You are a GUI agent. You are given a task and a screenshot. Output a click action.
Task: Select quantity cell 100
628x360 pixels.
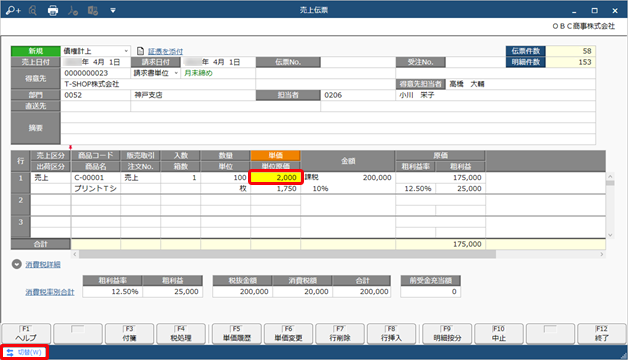[x=225, y=177]
